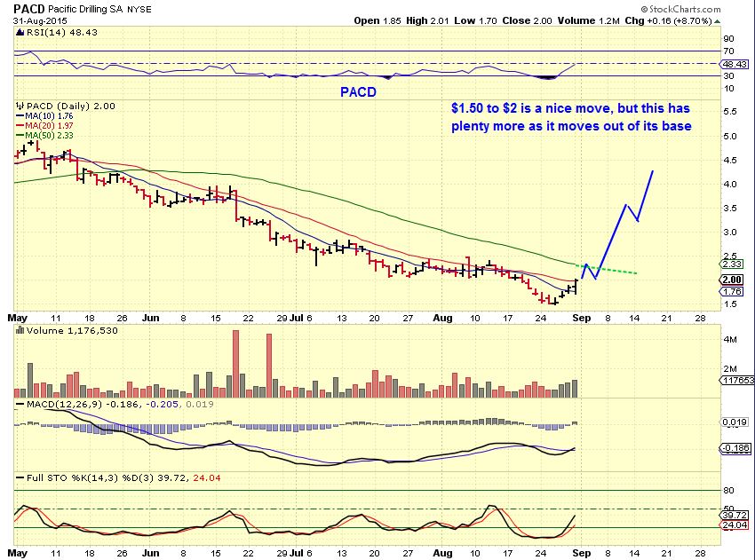Click the 'Pacific Drilling SA' company name
755x560 pixels.
pos(85,9)
